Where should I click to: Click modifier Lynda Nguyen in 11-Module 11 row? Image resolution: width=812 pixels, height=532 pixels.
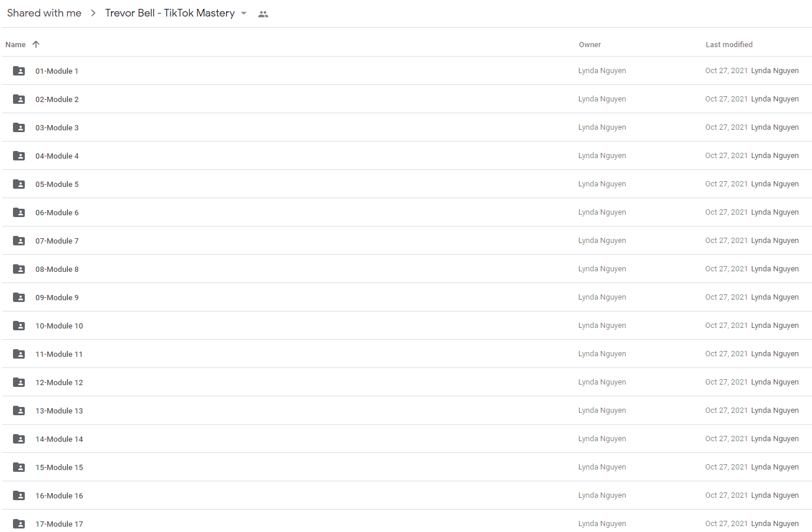coord(775,354)
